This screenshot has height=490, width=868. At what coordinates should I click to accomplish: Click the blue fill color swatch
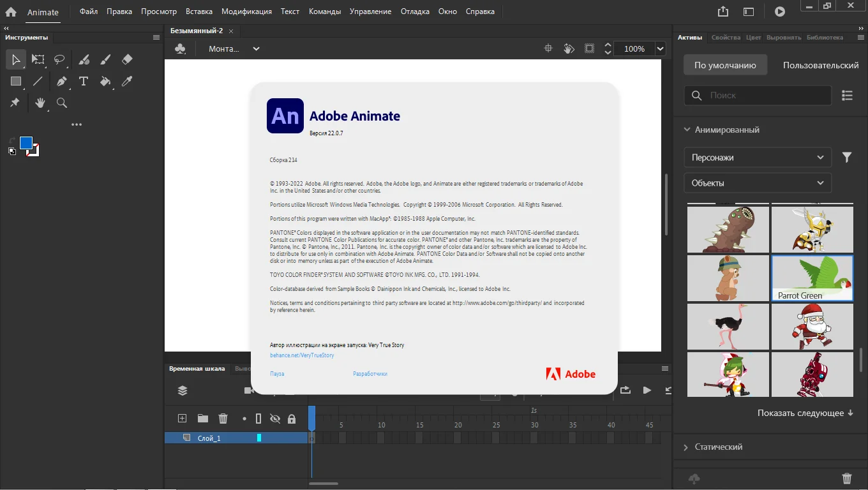click(26, 143)
